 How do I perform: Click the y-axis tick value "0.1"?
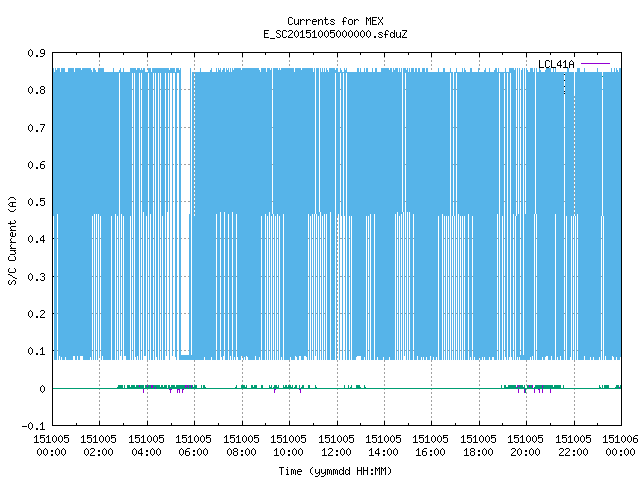[x=36, y=351]
